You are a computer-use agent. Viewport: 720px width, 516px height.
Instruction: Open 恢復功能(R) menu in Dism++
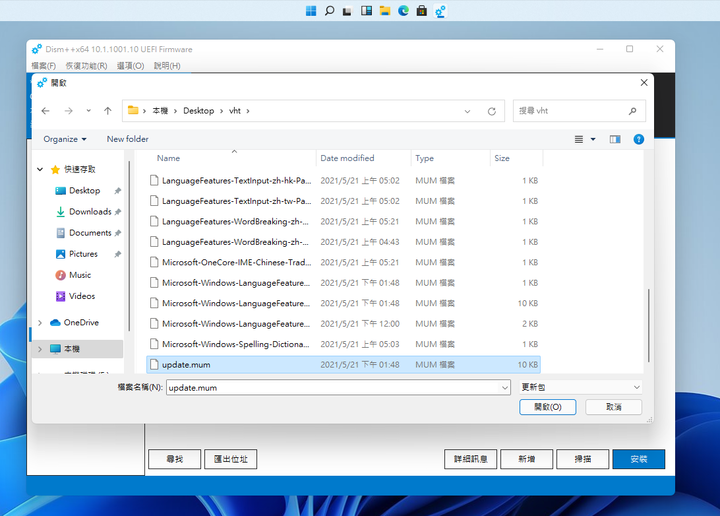click(86, 66)
